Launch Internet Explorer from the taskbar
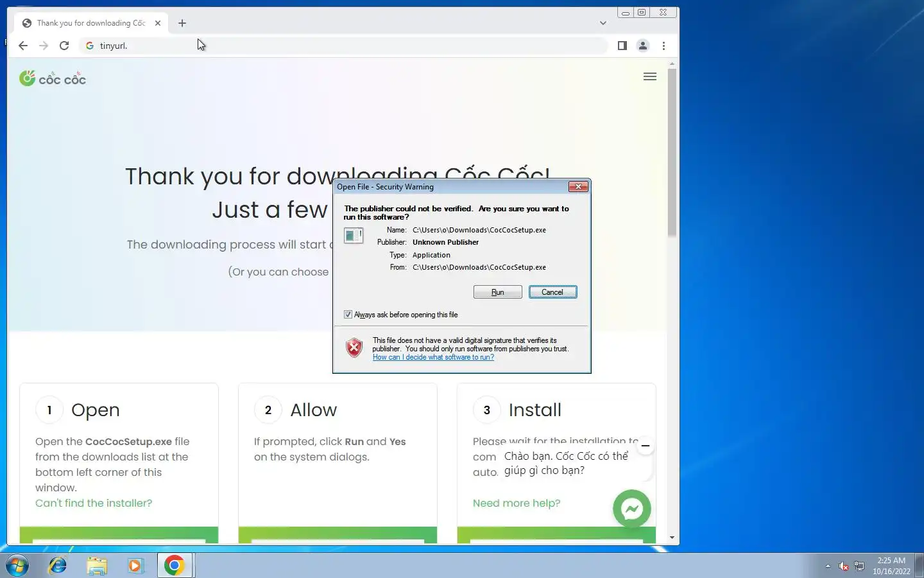 pos(58,566)
